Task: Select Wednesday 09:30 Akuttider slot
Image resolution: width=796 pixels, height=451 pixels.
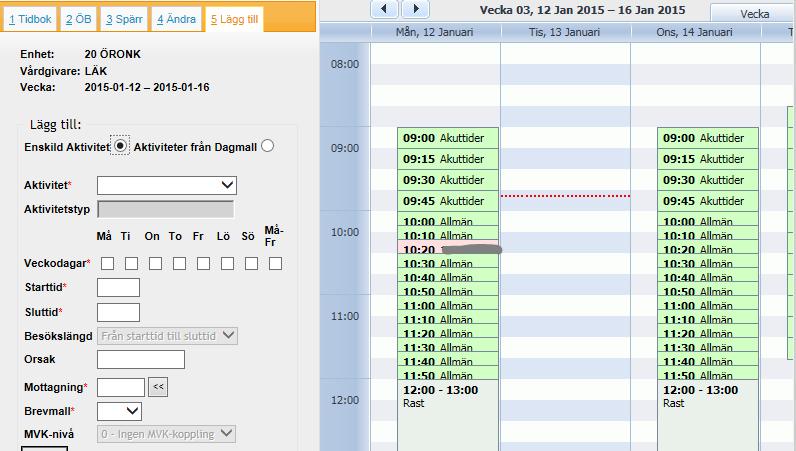Action: click(x=708, y=180)
